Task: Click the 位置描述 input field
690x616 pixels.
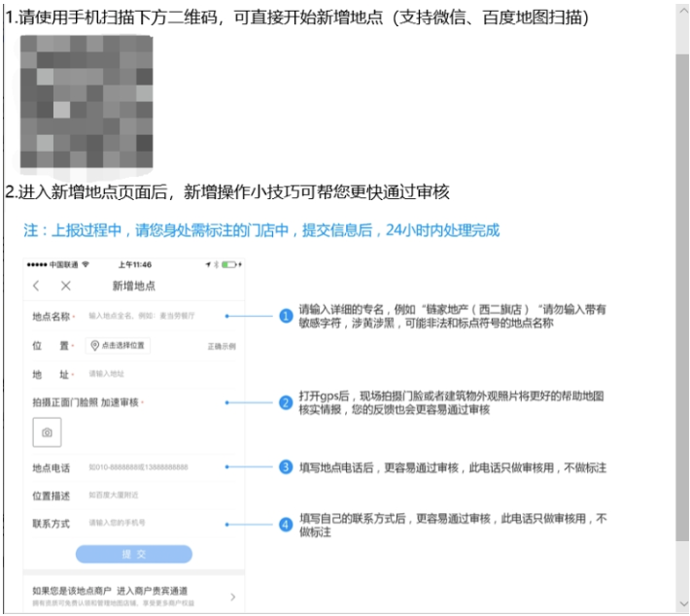Action: (114, 496)
